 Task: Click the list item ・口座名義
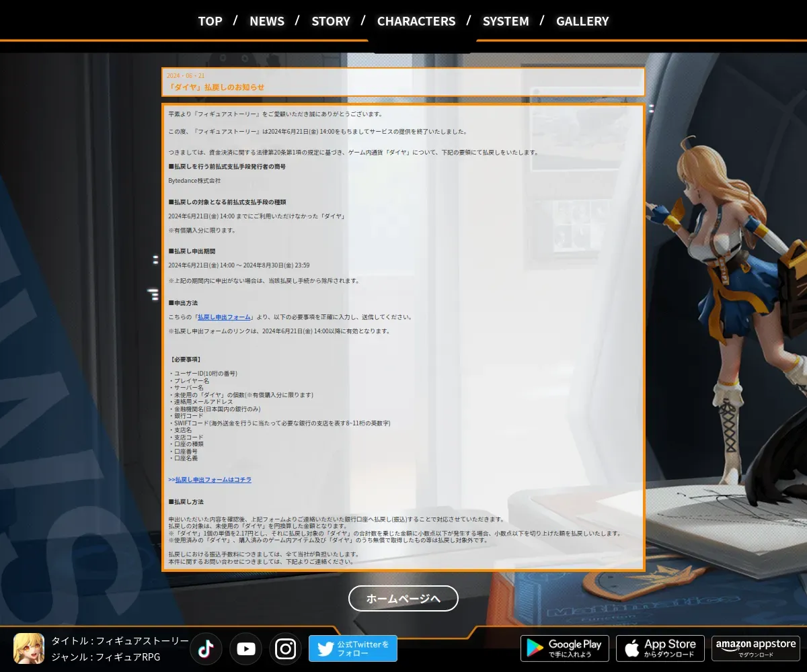pyautogui.click(x=183, y=458)
